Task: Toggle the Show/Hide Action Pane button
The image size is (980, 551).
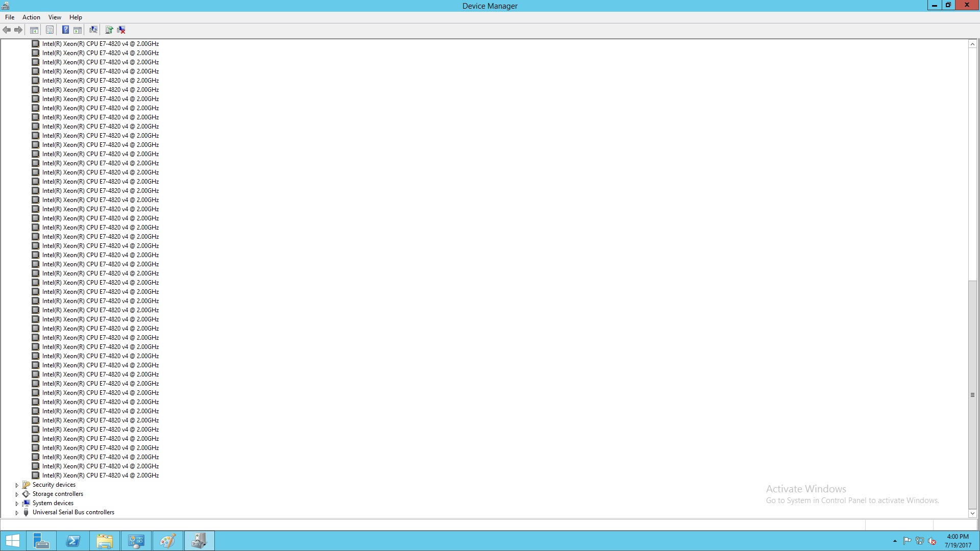Action: click(78, 30)
